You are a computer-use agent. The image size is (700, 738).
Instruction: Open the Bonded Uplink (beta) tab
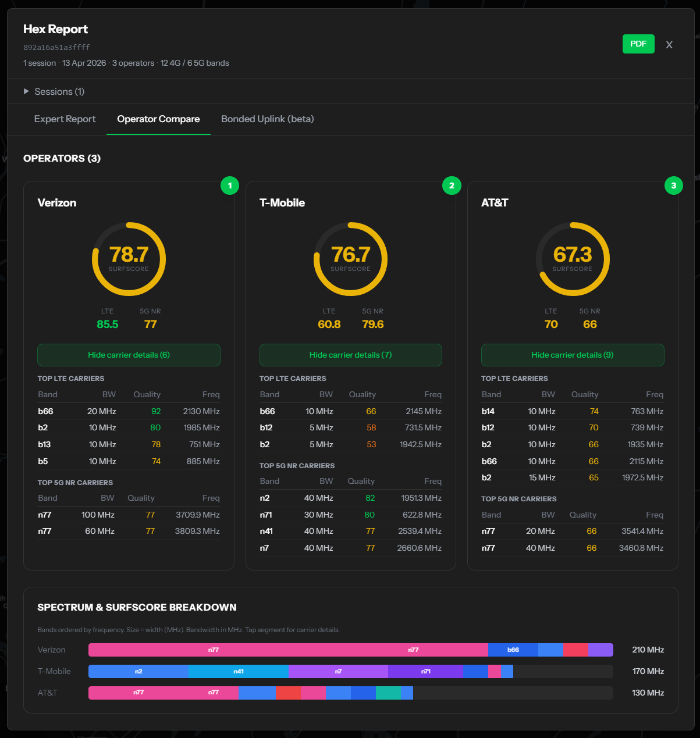pyautogui.click(x=268, y=119)
